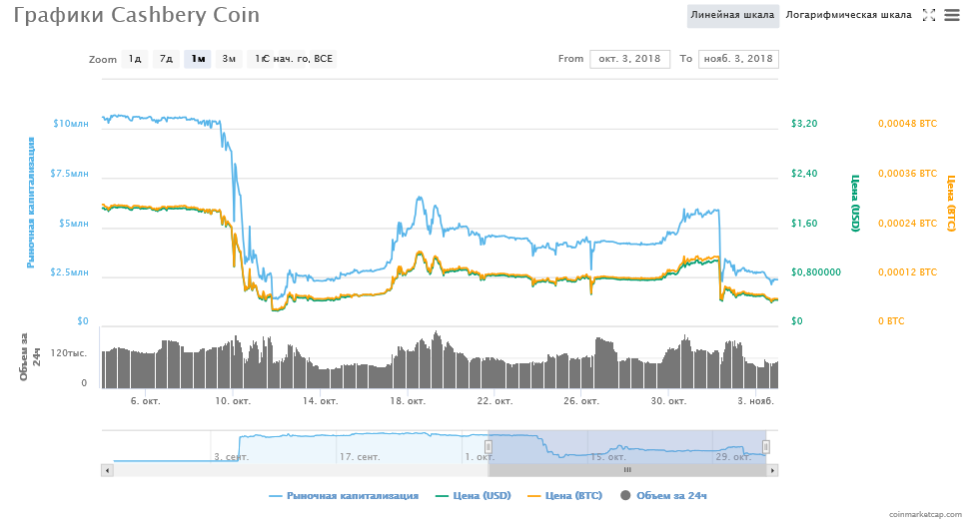Open the hamburger chart menu

951,15
